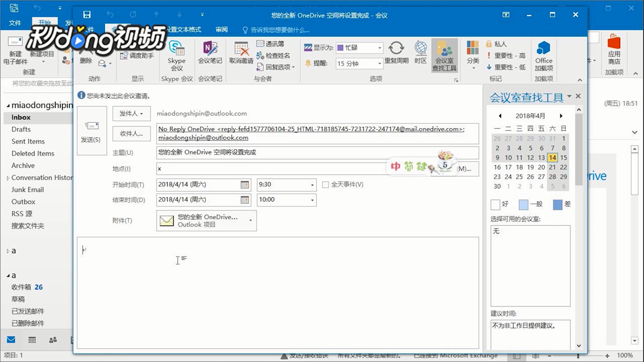Click the 发送 send button

click(x=91, y=131)
